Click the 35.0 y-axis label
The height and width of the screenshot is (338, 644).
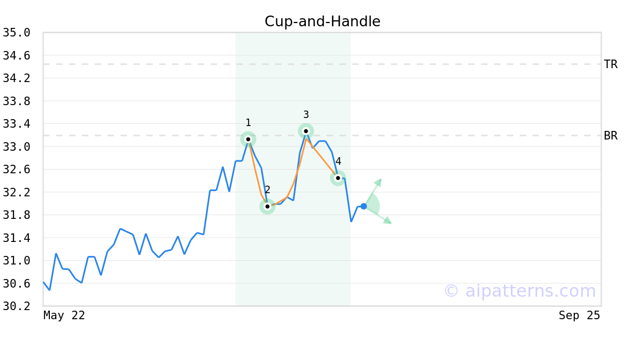click(x=17, y=33)
